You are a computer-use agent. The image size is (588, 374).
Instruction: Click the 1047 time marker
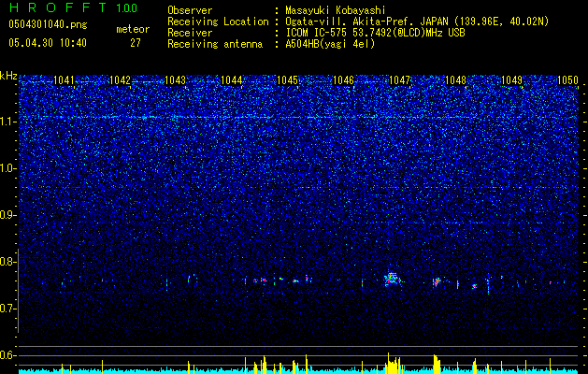pyautogui.click(x=399, y=80)
